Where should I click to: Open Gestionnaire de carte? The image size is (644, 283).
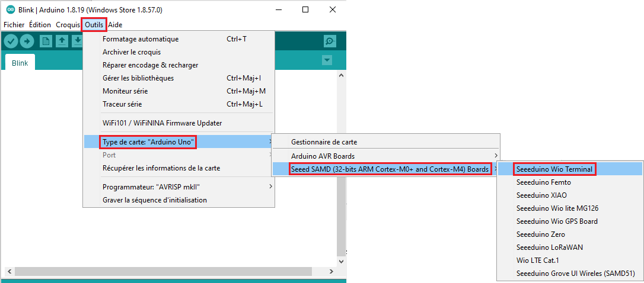coord(385,142)
